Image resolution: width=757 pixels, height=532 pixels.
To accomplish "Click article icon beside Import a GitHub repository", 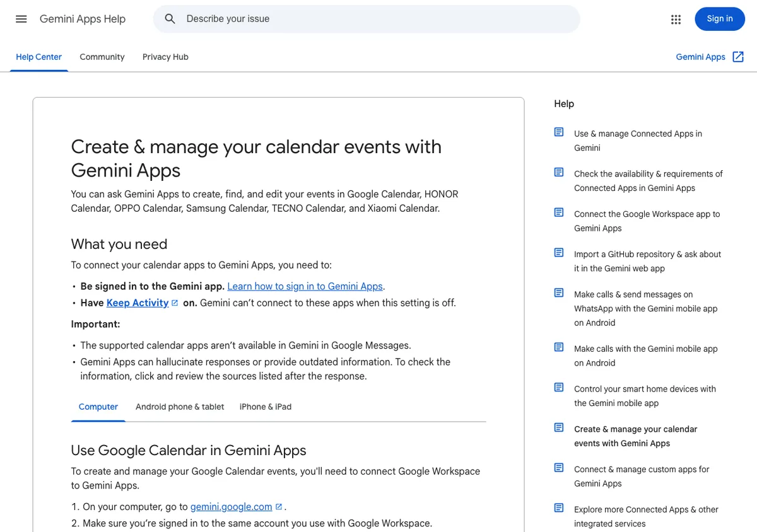I will click(x=559, y=253).
